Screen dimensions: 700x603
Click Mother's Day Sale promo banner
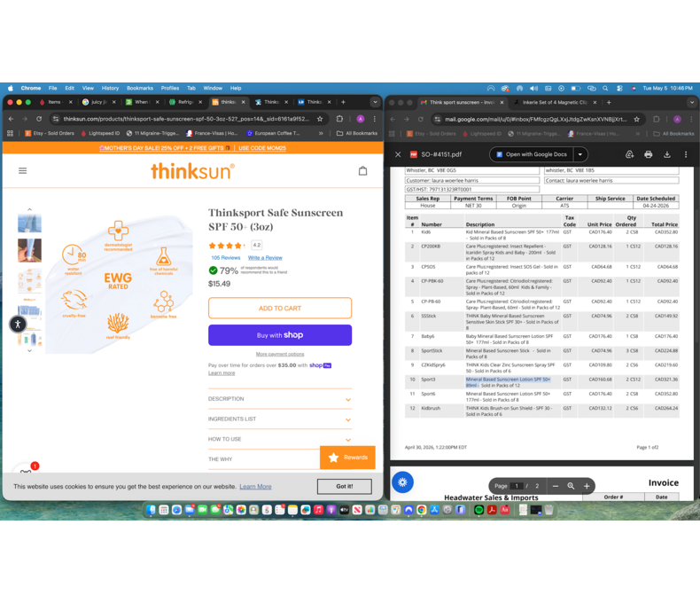point(192,148)
